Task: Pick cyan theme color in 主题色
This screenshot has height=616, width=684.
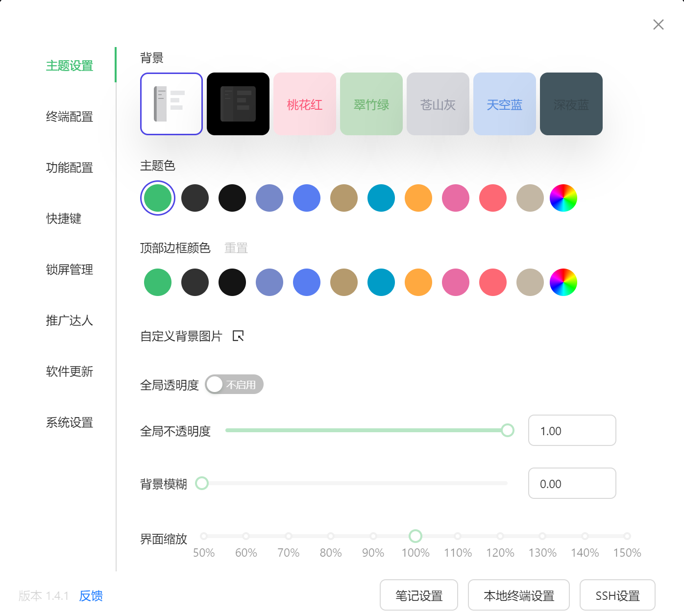Action: [381, 198]
